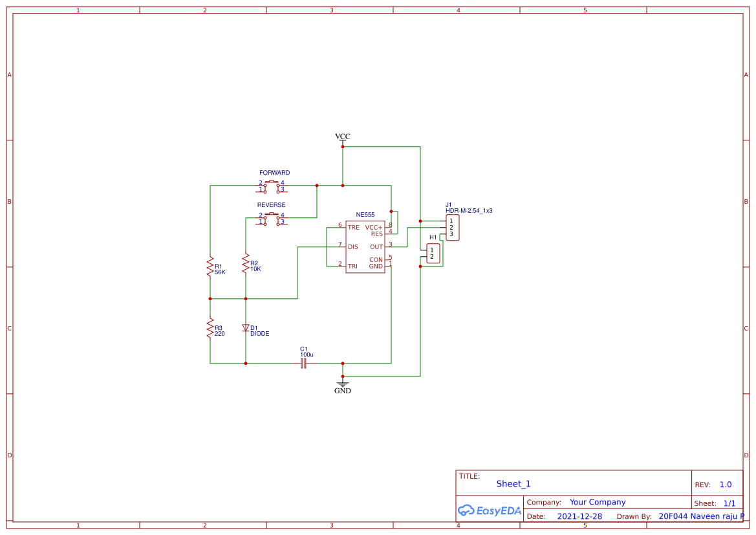Click the Sheet_1 title text
The image size is (756, 535).
coord(513,483)
